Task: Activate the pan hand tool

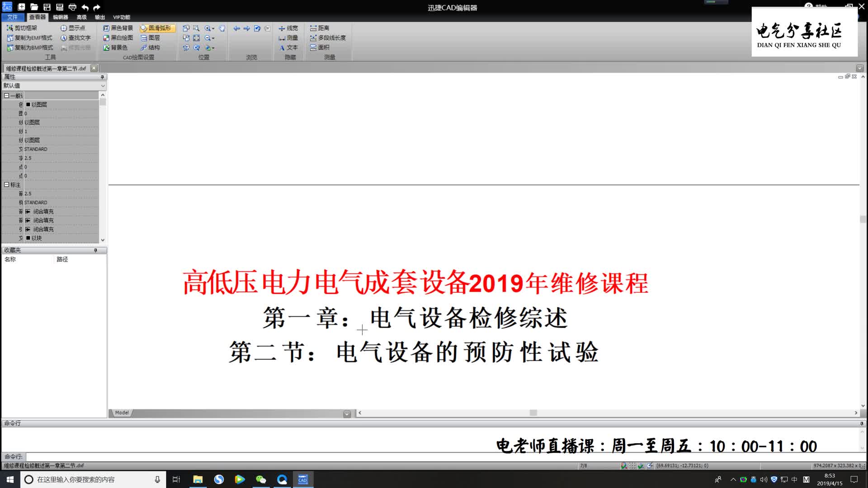Action: pyautogui.click(x=222, y=28)
